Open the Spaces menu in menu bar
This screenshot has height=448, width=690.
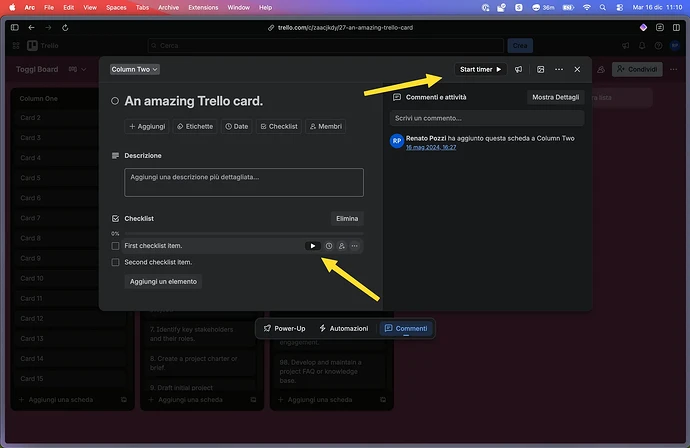[116, 7]
